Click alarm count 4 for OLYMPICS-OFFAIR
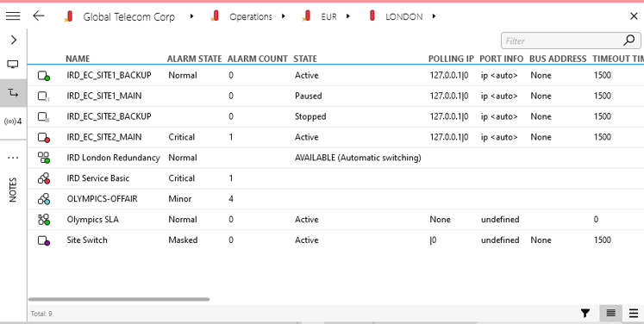Image resolution: width=644 pixels, height=324 pixels. pos(231,199)
